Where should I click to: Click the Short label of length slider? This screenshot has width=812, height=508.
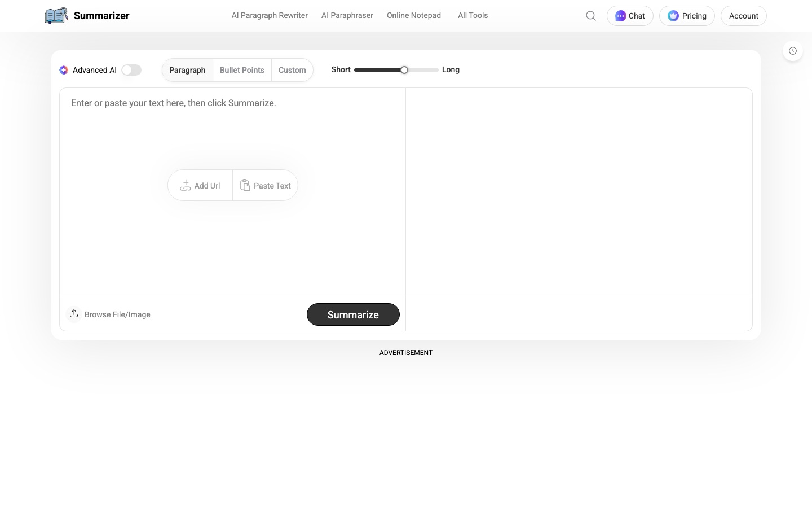click(341, 69)
